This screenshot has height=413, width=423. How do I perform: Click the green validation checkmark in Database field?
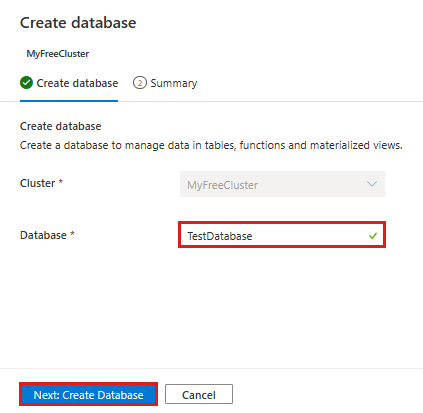[x=373, y=236]
